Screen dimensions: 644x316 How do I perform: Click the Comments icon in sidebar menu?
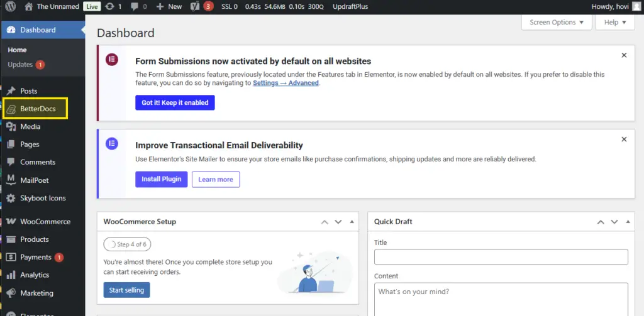(x=11, y=162)
